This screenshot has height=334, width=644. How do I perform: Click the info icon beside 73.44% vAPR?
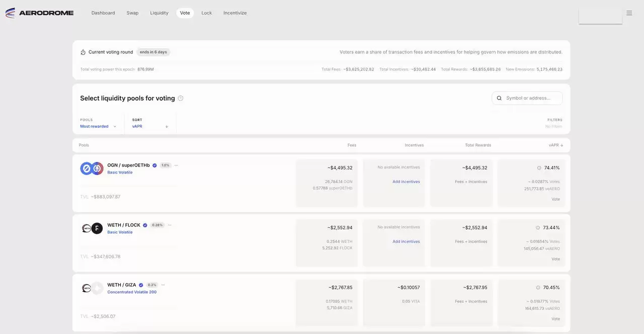[538, 228]
